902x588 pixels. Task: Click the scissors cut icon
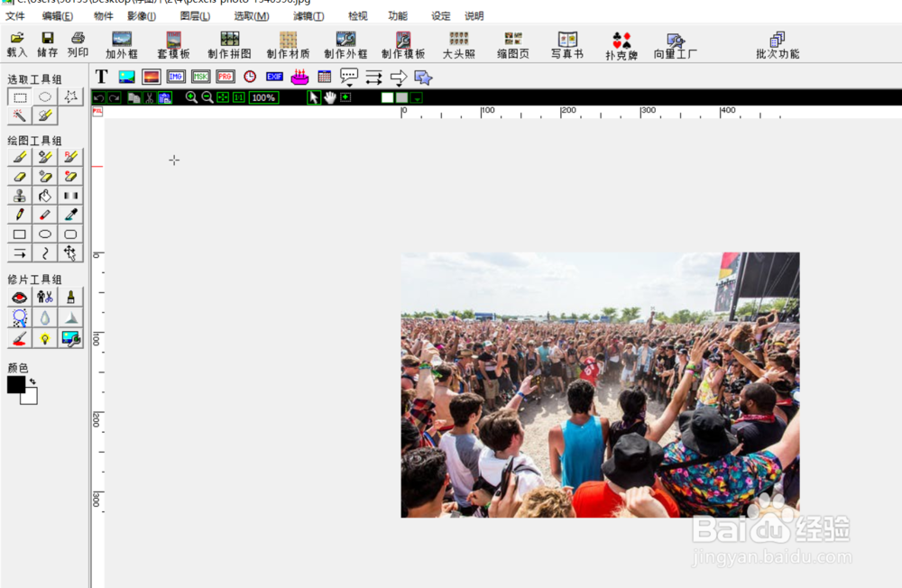(150, 97)
